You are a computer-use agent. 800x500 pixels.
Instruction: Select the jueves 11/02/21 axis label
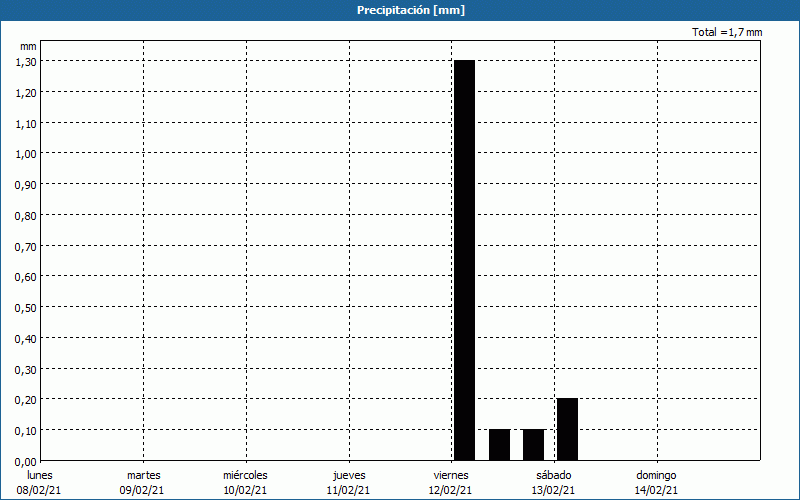click(348, 483)
